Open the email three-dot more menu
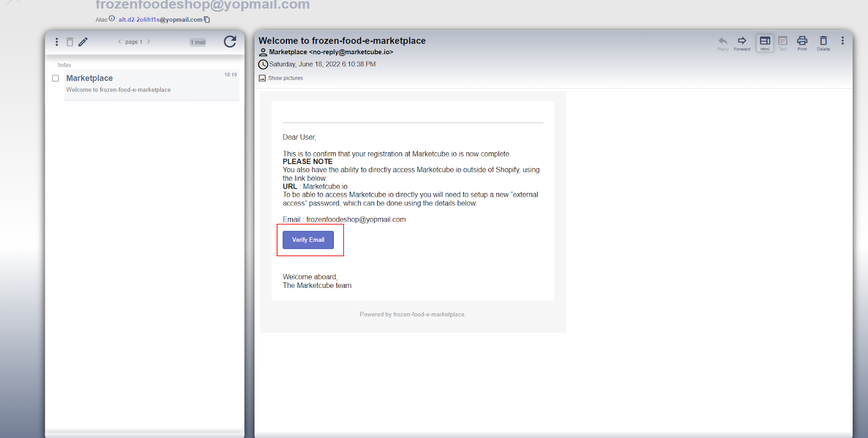The height and width of the screenshot is (438, 868). coord(843,41)
